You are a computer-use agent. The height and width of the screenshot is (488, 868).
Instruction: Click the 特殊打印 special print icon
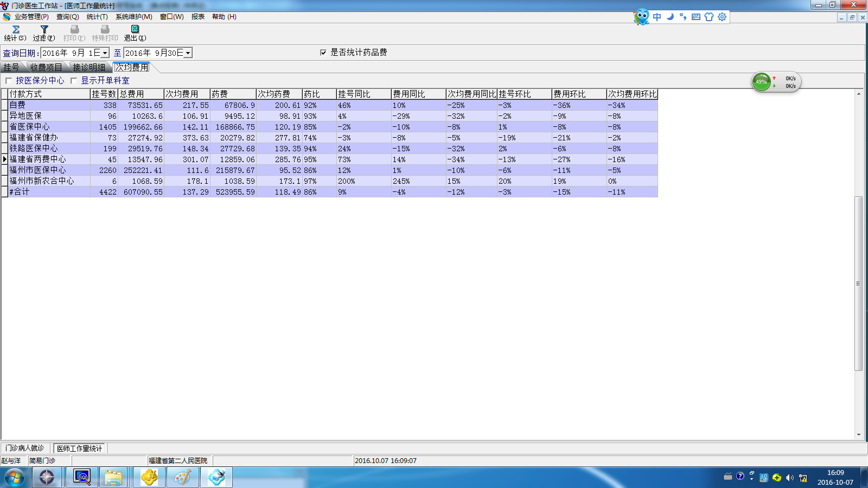[x=105, y=29]
